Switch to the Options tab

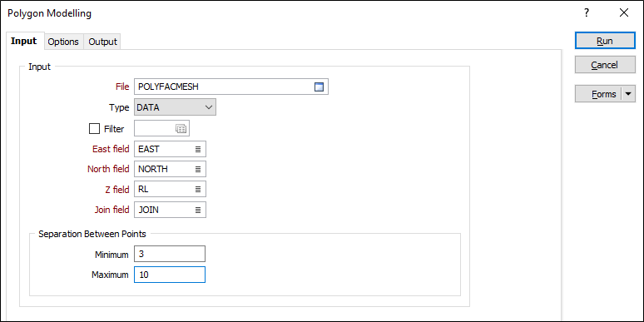coord(63,42)
